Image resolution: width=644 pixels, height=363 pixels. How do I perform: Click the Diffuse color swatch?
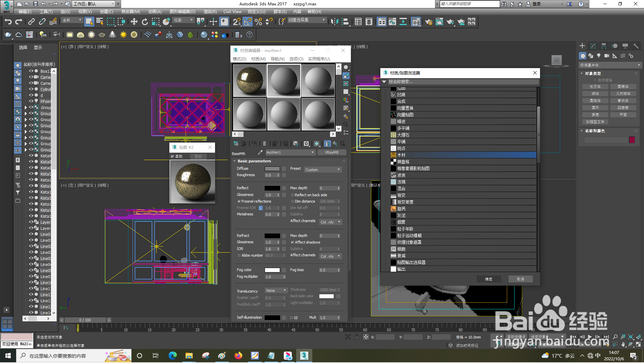pyautogui.click(x=272, y=169)
